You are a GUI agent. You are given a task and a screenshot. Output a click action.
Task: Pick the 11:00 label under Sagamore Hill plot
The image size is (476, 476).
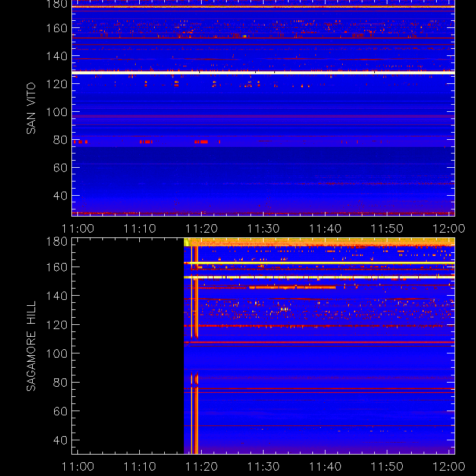(78, 466)
